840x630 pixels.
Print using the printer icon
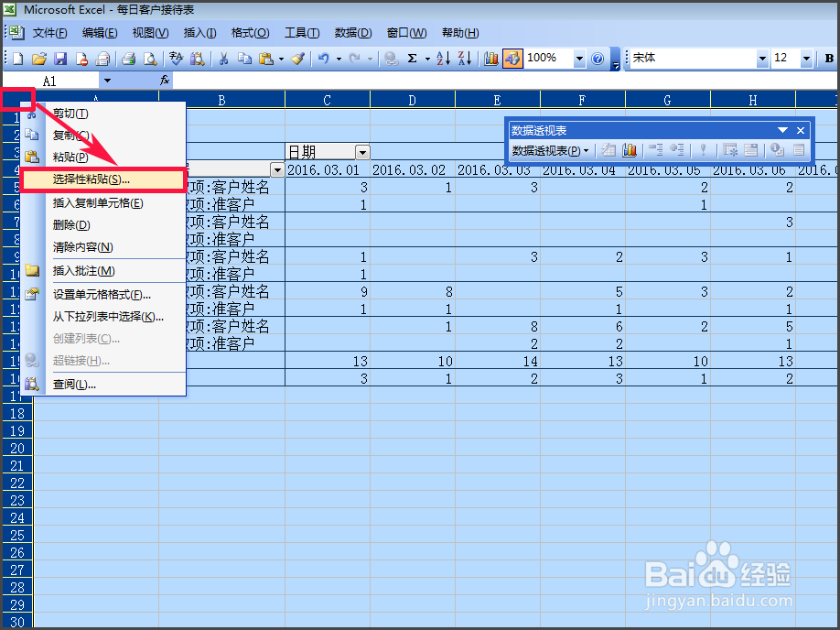coord(129,59)
